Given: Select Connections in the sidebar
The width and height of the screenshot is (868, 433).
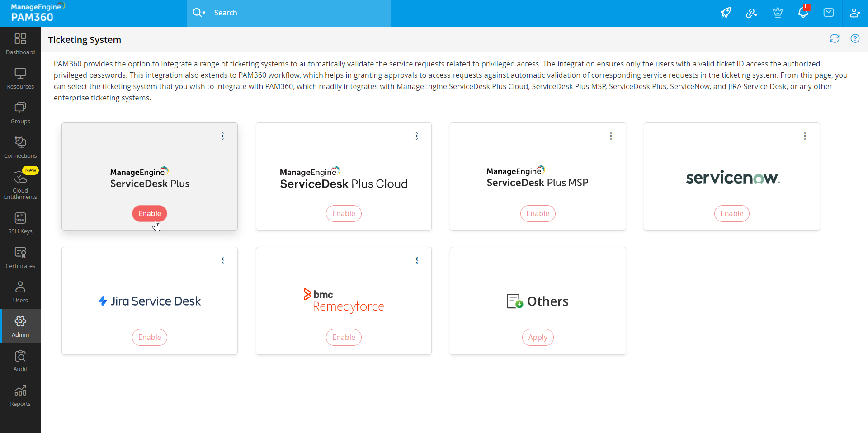Looking at the screenshot, I should point(20,148).
